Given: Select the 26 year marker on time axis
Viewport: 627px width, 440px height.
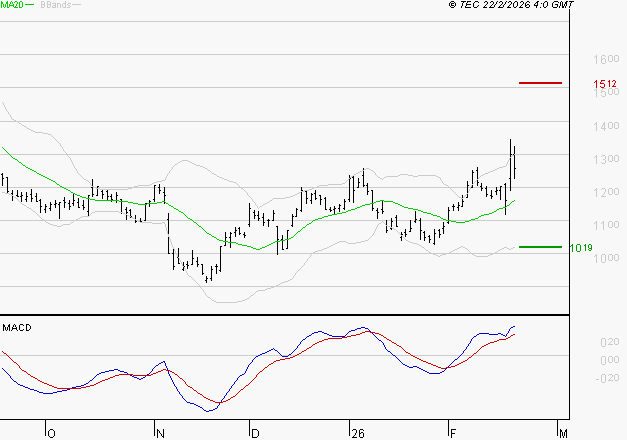Looking at the screenshot, I should [358, 434].
